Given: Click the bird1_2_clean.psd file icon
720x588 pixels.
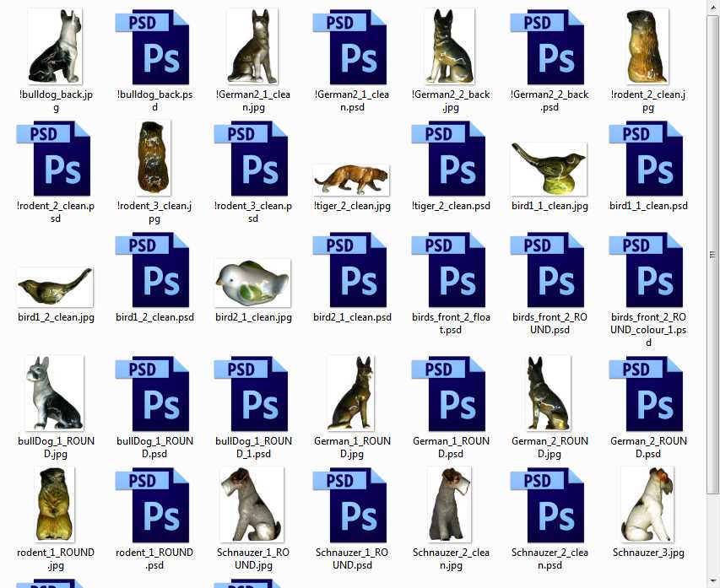Looking at the screenshot, I should [x=153, y=270].
